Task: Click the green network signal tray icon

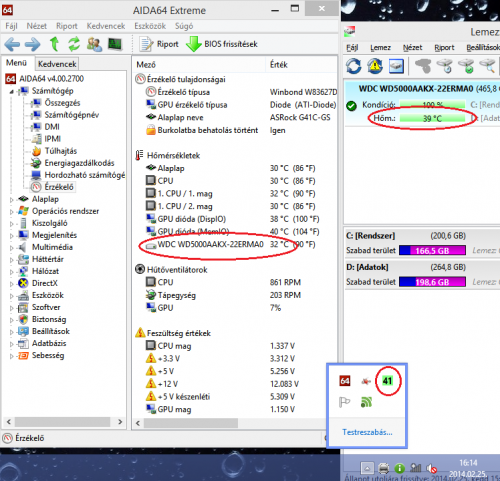Action: click(366, 402)
